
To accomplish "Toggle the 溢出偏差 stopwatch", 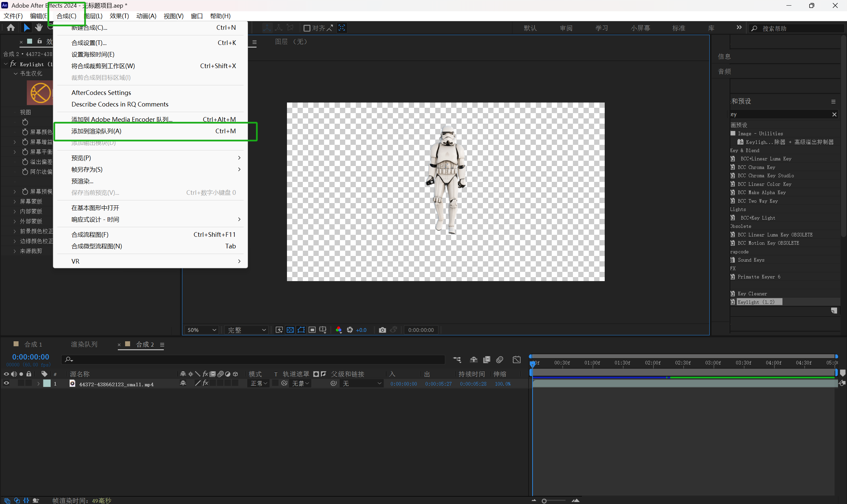I will point(25,162).
